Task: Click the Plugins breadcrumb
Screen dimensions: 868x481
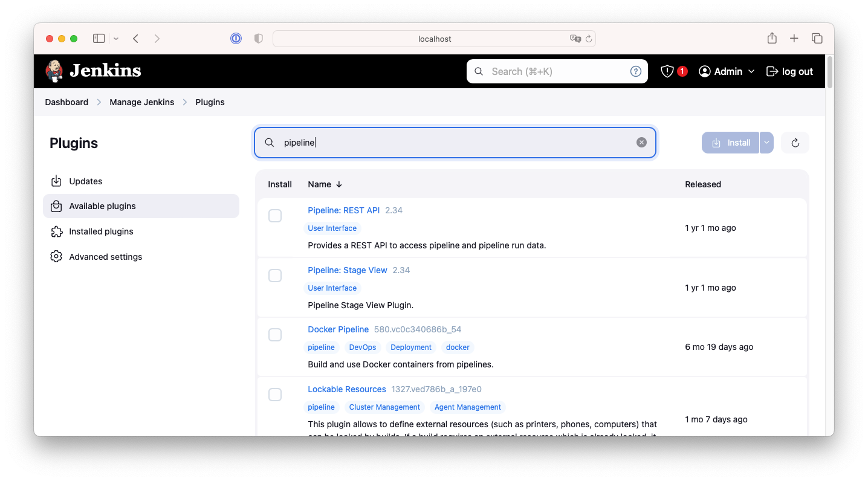Action: point(210,102)
